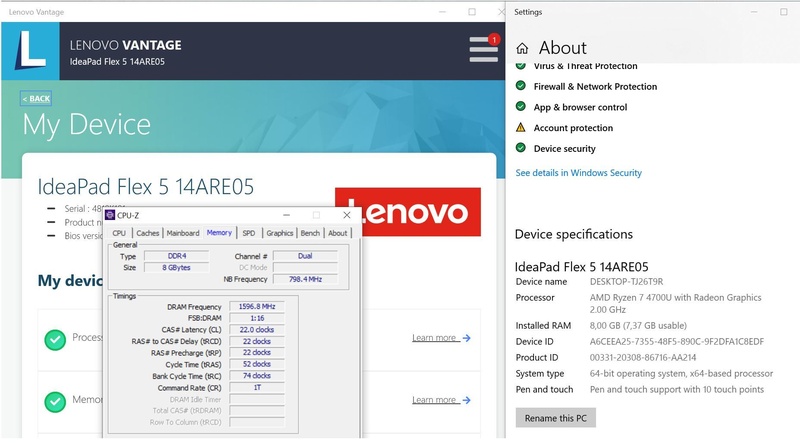
Task: Click the CPU-Z title bar icon
Action: 110,215
